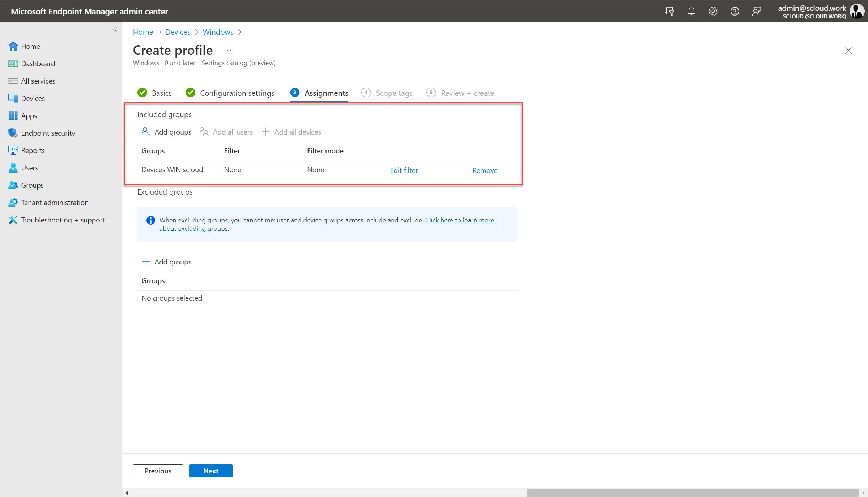This screenshot has height=497, width=868.
Task: Open All services list icon
Action: point(13,81)
